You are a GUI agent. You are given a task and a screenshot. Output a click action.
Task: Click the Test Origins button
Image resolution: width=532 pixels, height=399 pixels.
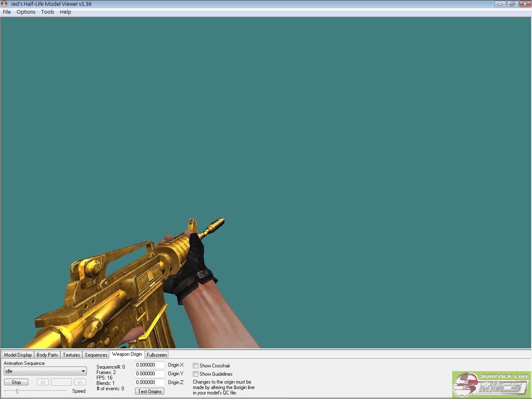[x=150, y=391]
